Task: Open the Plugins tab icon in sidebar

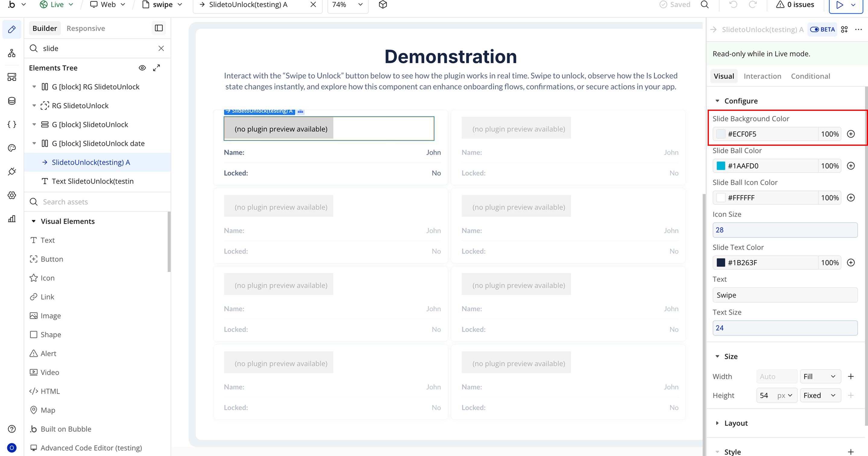Action: coord(12,171)
